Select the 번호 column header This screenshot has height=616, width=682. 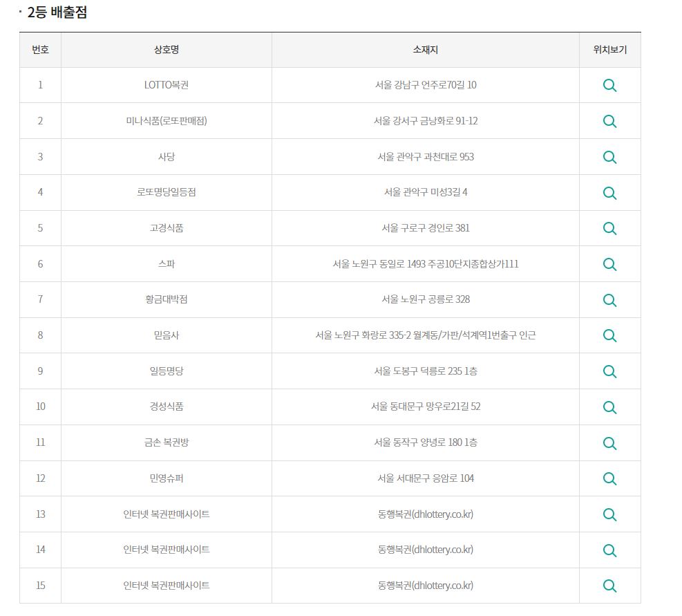coord(41,50)
